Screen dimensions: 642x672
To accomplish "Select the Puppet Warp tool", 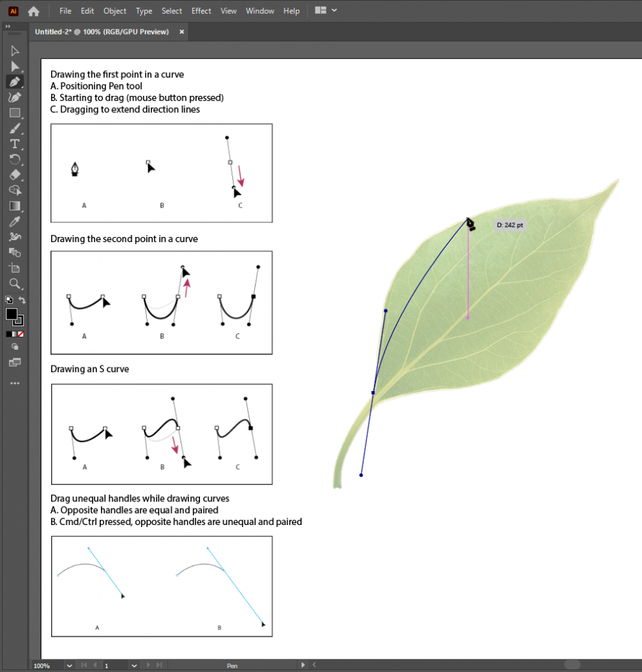I will (x=15, y=237).
